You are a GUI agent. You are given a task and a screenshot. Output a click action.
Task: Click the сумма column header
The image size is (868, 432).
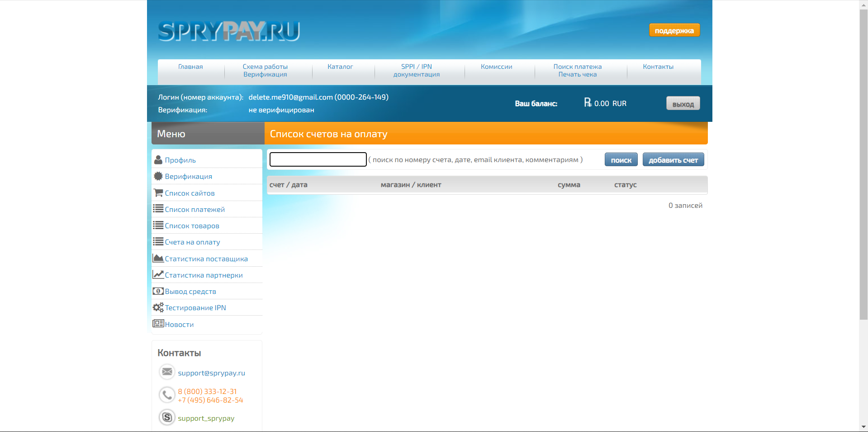click(x=569, y=185)
